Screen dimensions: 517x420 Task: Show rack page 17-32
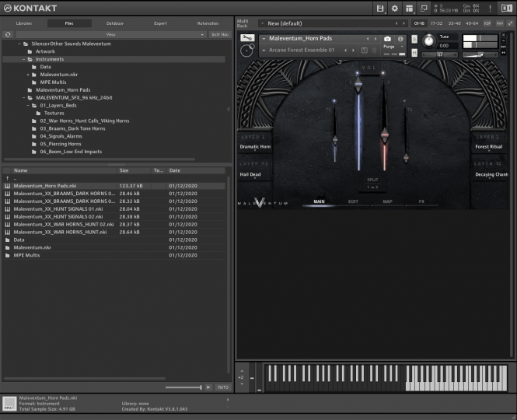[437, 23]
